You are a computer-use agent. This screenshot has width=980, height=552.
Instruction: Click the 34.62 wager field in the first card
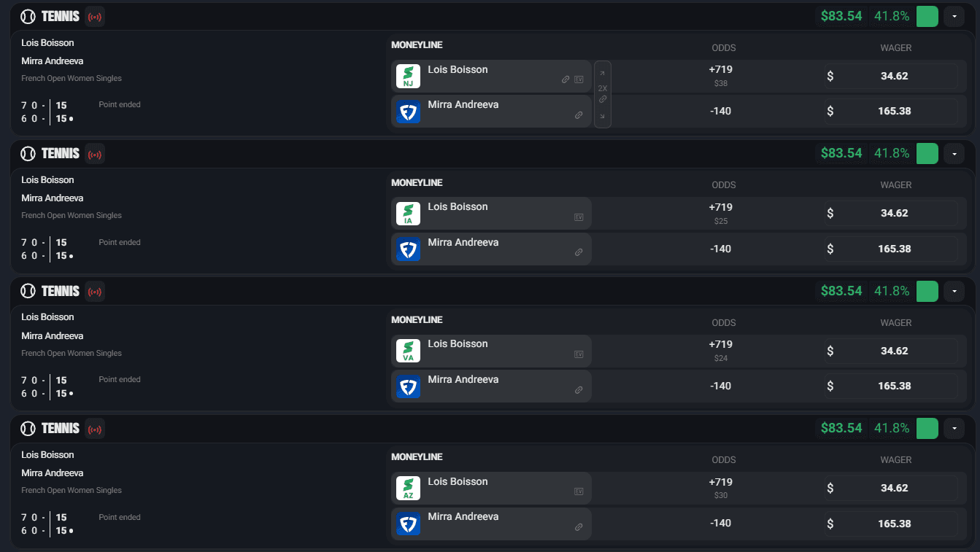click(x=891, y=76)
